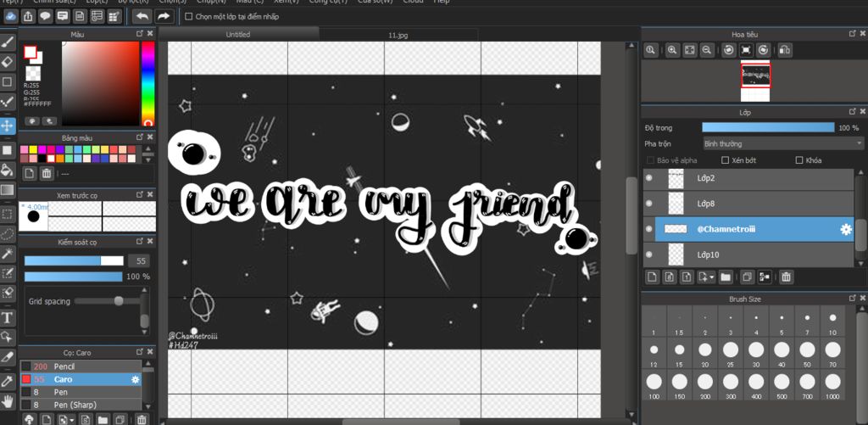Toggle visibility of layer Lớp10
Screen dimensions: 868x425
[648, 254]
